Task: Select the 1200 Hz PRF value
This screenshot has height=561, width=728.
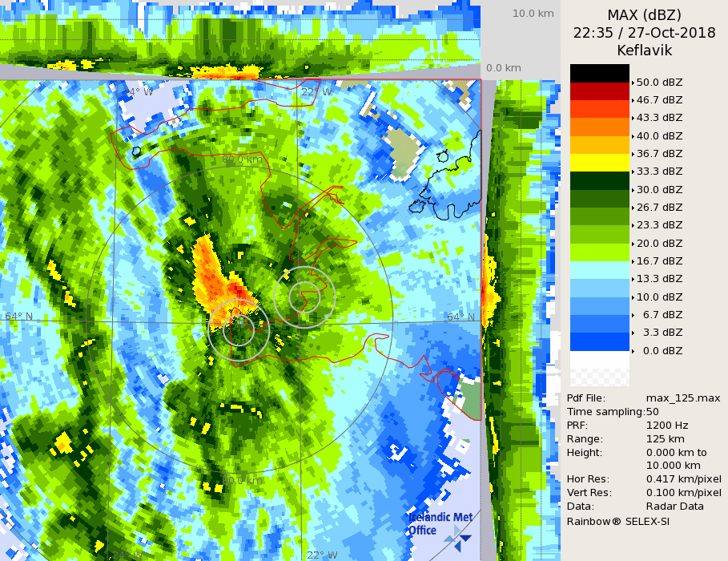Action: [x=667, y=426]
